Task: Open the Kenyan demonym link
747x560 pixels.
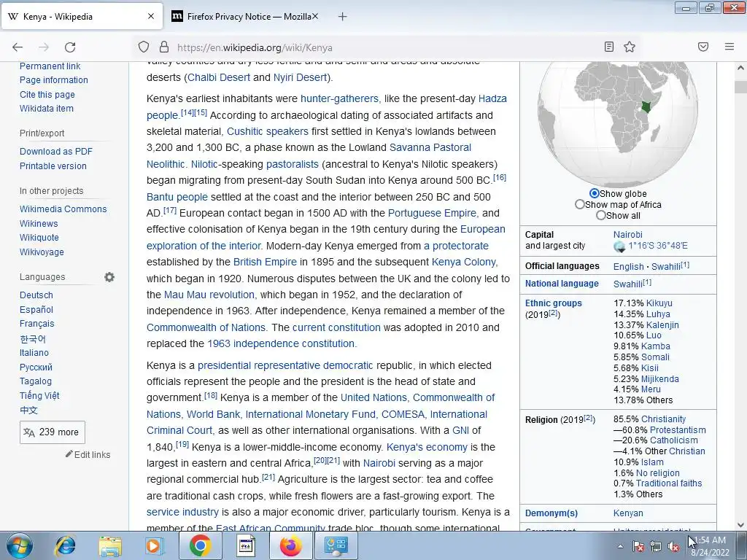Action: [x=628, y=513]
